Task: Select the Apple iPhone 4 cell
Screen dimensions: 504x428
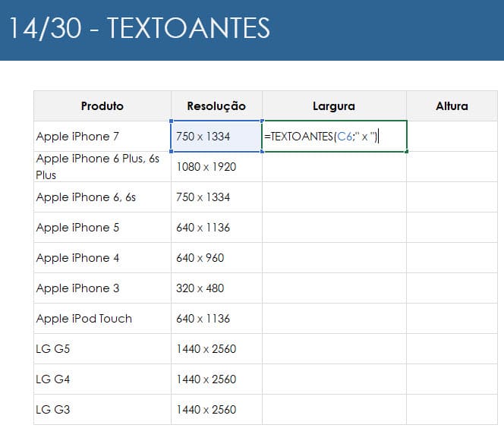Action: tap(102, 258)
